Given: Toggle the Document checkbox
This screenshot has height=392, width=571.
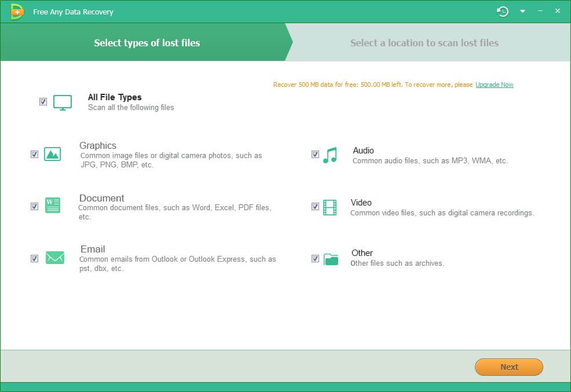Looking at the screenshot, I should click(34, 206).
